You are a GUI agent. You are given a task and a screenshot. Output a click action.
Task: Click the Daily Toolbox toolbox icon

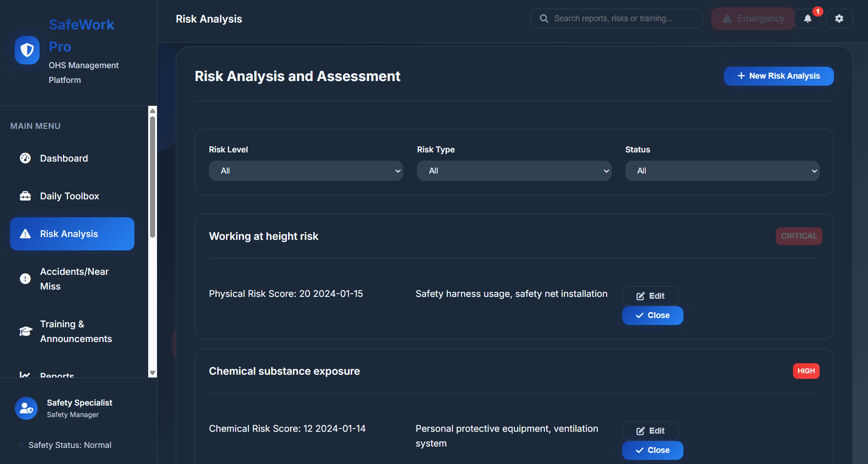[x=25, y=196]
